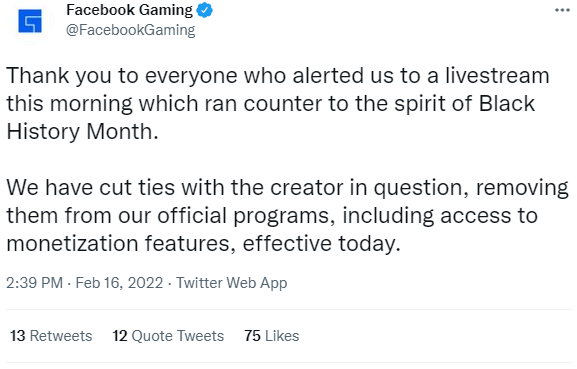Click the word livestream in the tweet

(498, 75)
